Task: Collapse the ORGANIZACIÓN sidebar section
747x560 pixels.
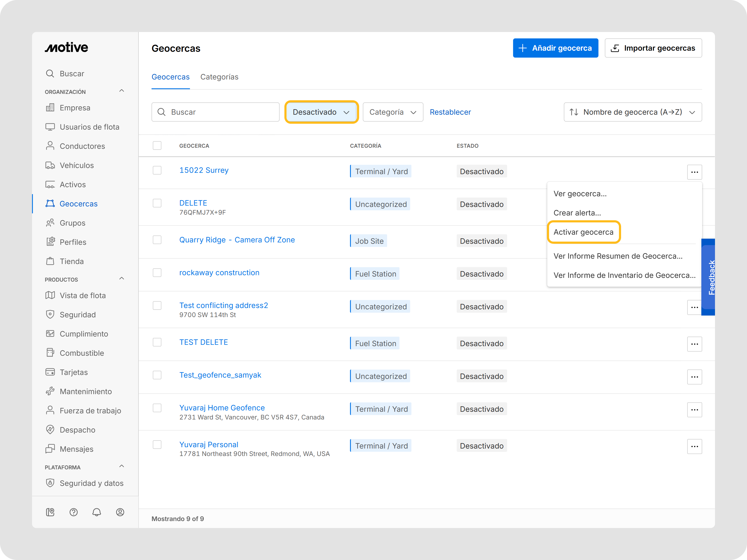Action: click(122, 91)
